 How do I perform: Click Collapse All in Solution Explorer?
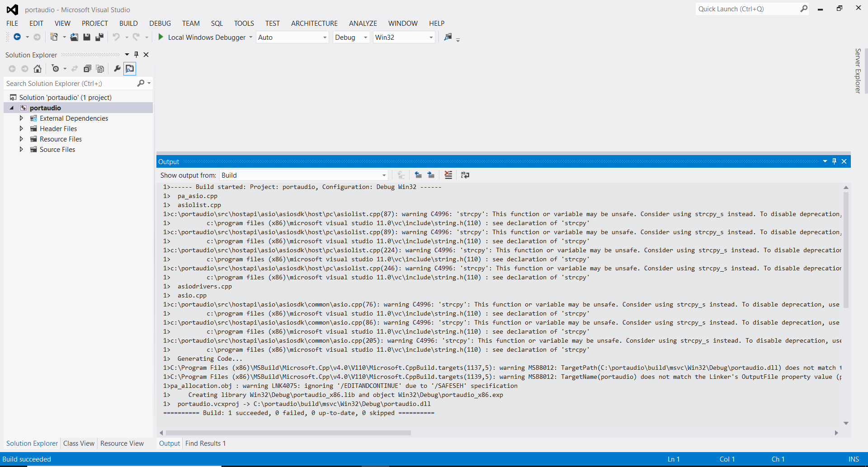click(x=87, y=69)
